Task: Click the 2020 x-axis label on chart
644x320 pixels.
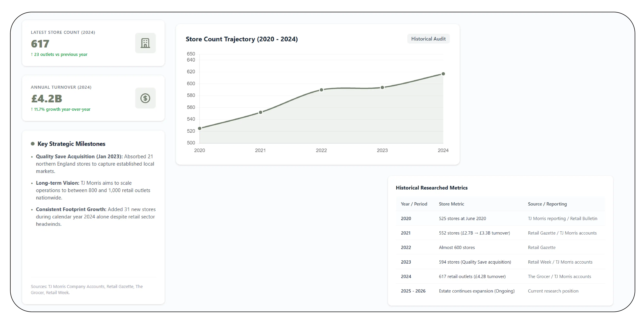Action: (199, 150)
